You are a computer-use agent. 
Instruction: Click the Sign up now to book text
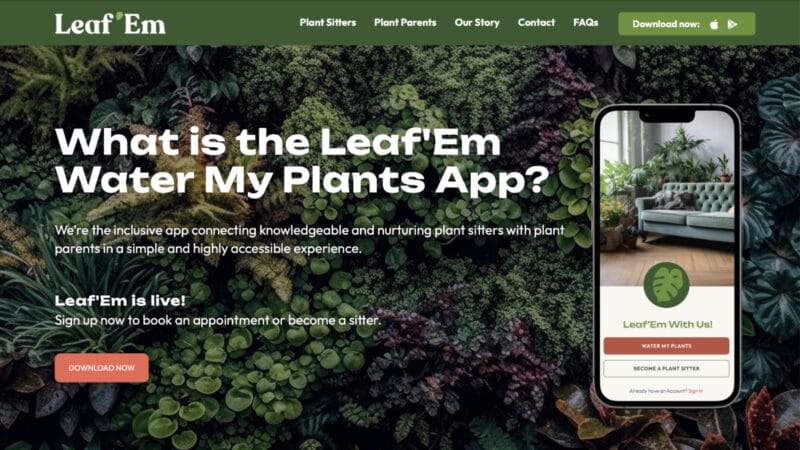(217, 320)
